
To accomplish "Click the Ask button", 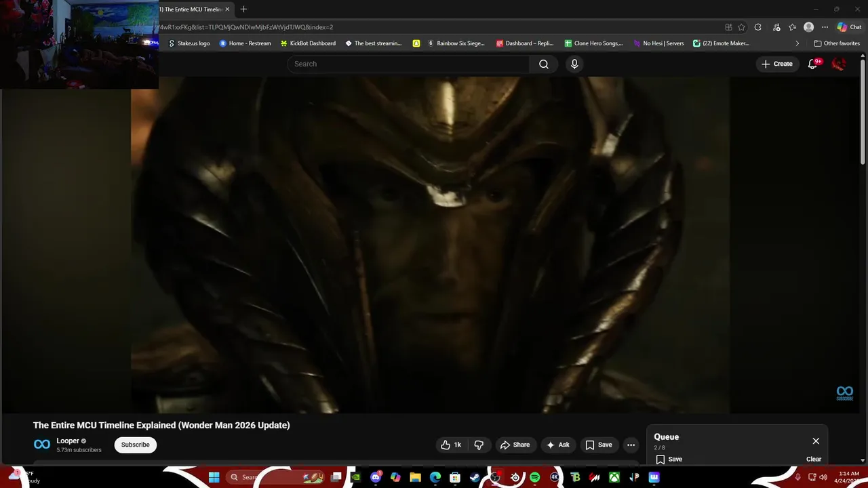I will [x=558, y=445].
